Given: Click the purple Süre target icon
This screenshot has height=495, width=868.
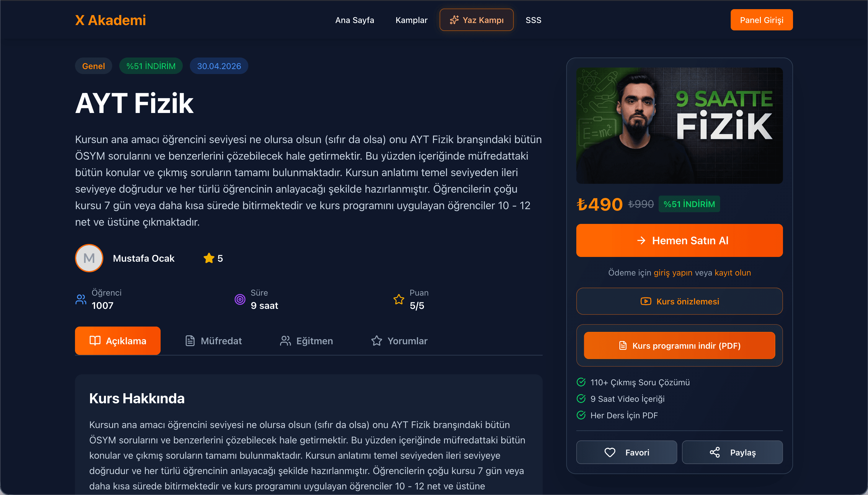Looking at the screenshot, I should click(x=240, y=299).
